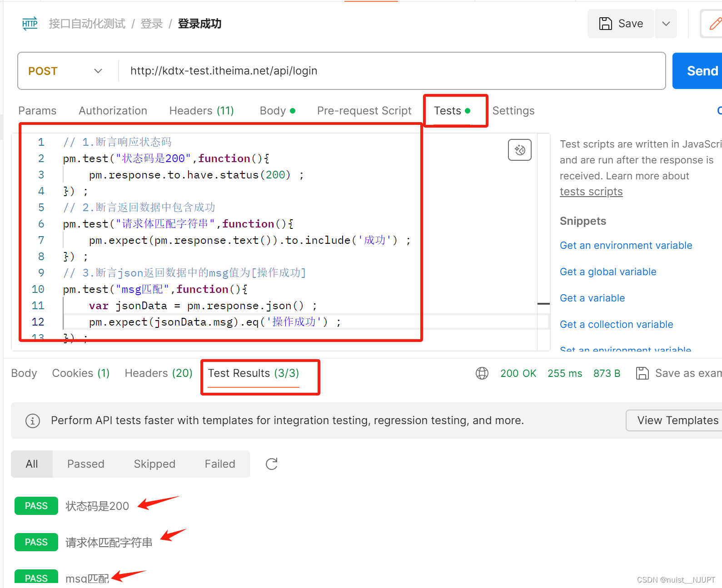Open the tests scripts documentation link
The height and width of the screenshot is (588, 722).
591,192
